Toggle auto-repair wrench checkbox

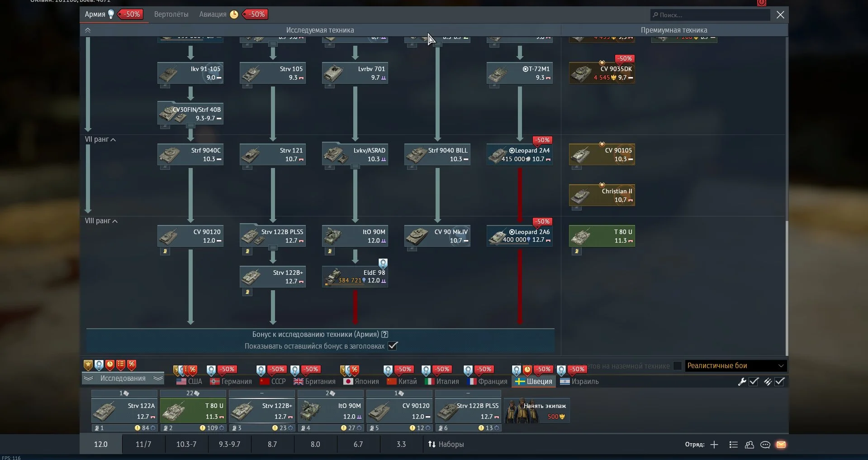click(754, 382)
